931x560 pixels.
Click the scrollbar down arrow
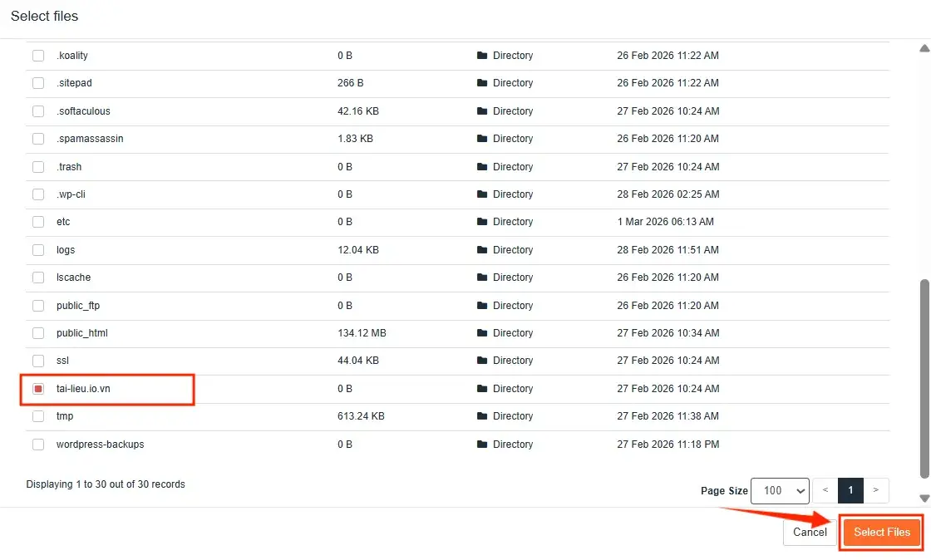point(924,499)
